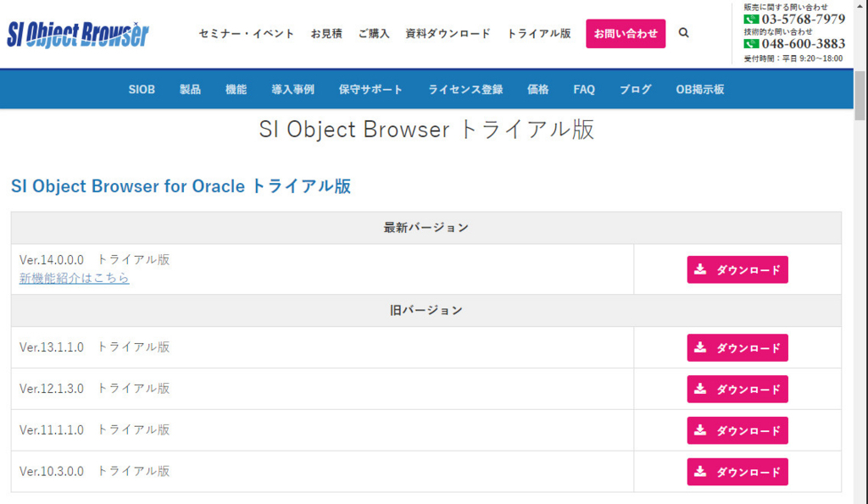The height and width of the screenshot is (504, 868).
Task: Download Ver.11.1.1.0 trial version
Action: pos(737,430)
